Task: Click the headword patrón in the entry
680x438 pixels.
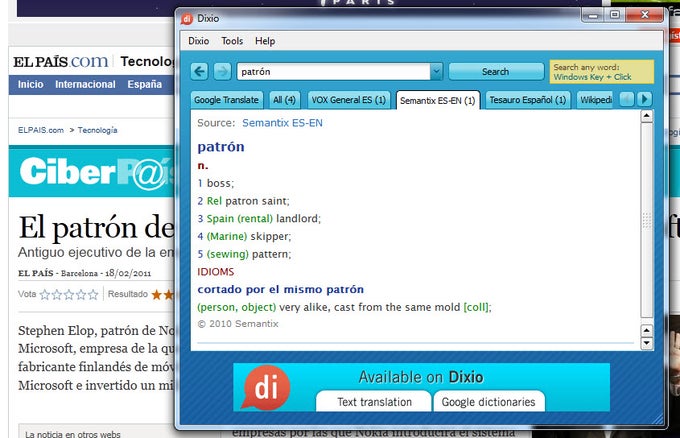Action: click(221, 147)
